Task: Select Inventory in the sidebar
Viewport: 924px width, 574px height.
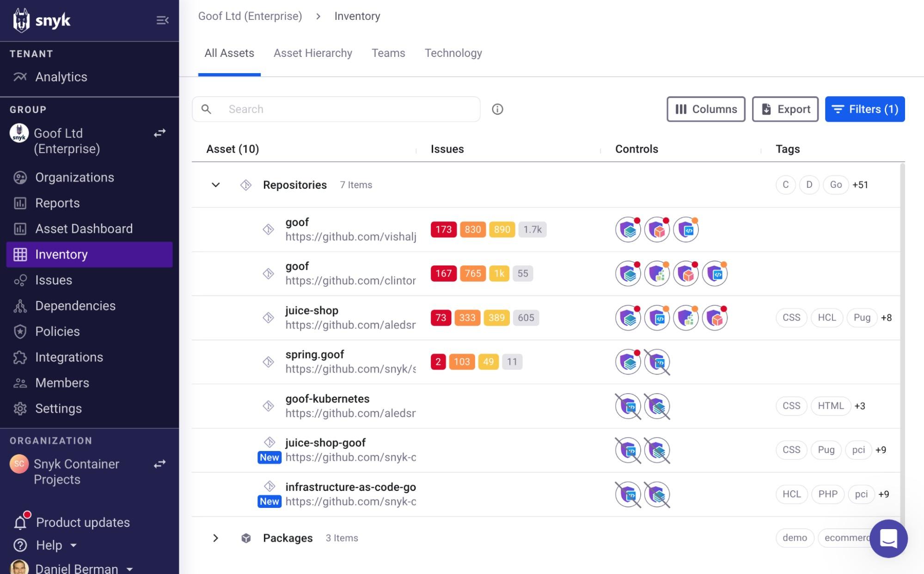Action: point(90,254)
